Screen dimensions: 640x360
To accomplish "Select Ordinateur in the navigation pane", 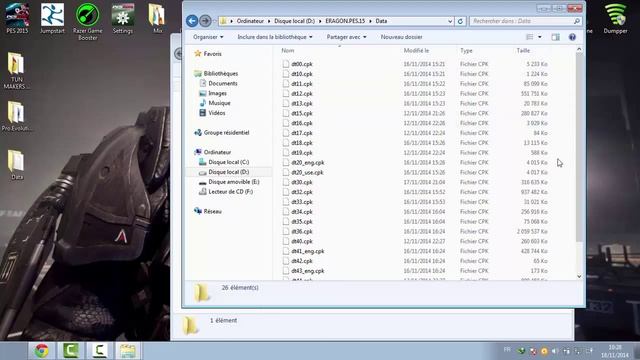I will tap(213, 152).
